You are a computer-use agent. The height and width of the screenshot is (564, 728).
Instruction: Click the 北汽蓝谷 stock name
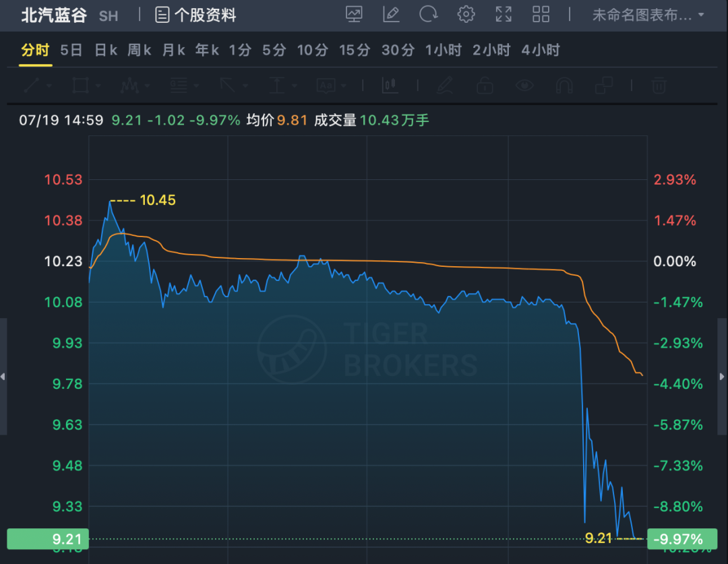point(54,15)
